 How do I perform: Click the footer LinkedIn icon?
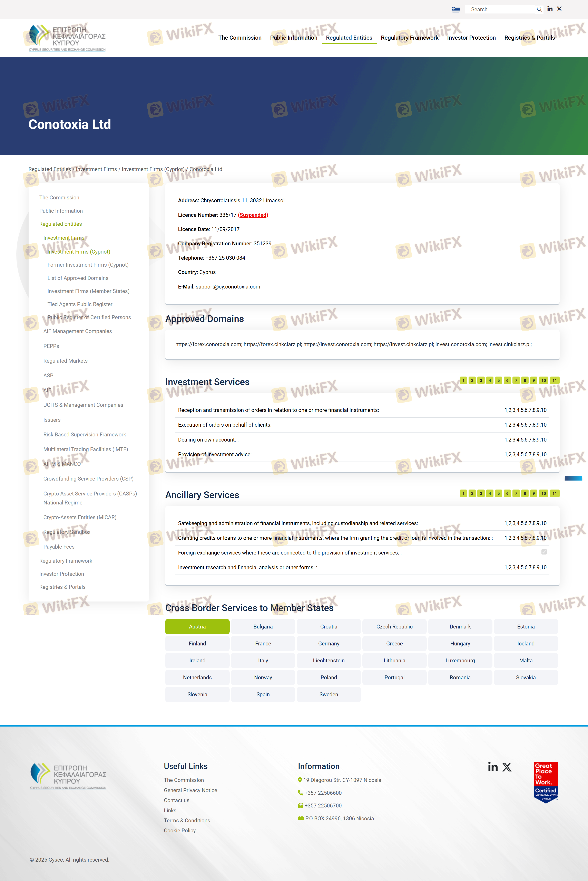point(493,767)
